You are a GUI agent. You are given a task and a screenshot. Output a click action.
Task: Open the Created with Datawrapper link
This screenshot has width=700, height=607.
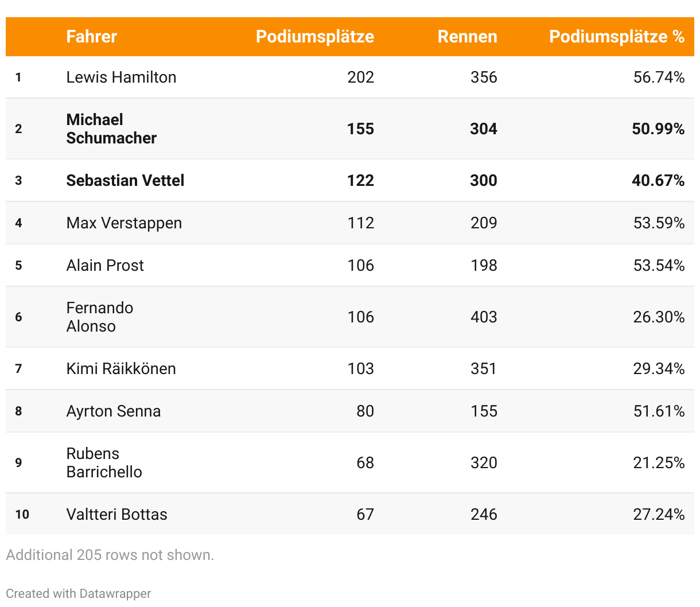(x=79, y=593)
